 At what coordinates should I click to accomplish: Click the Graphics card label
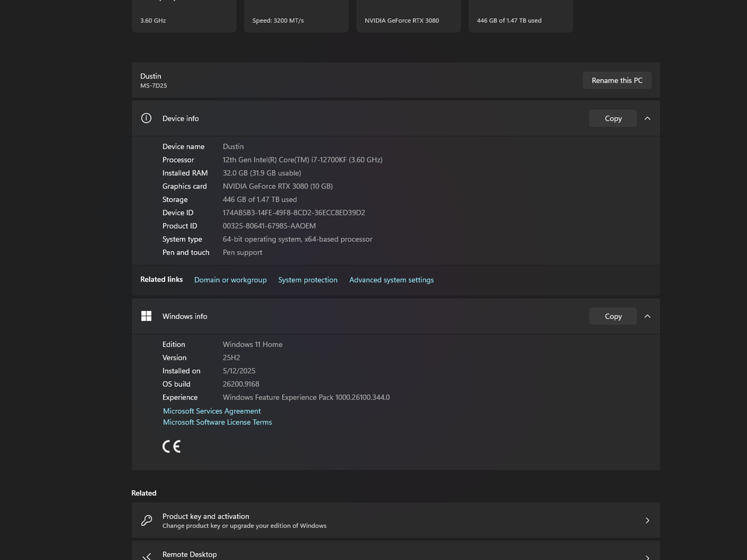[185, 186]
